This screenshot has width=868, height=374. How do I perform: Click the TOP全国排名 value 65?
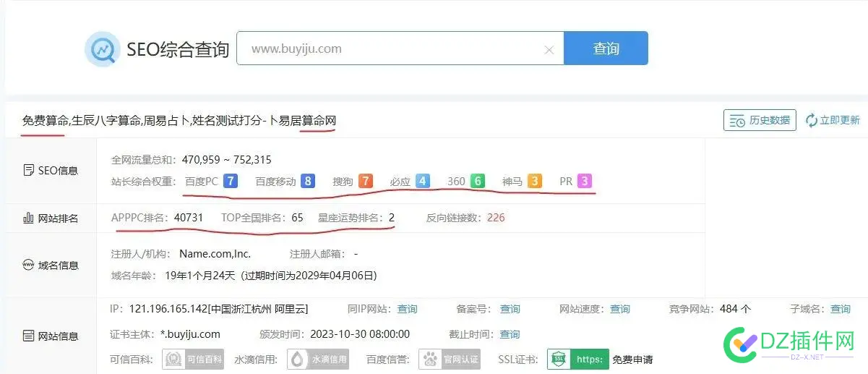297,217
